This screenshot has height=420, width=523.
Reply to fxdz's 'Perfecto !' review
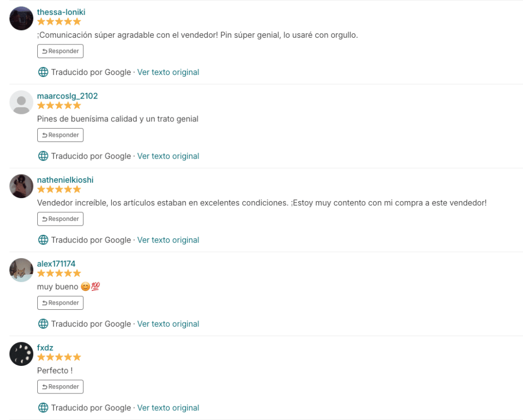pyautogui.click(x=60, y=386)
